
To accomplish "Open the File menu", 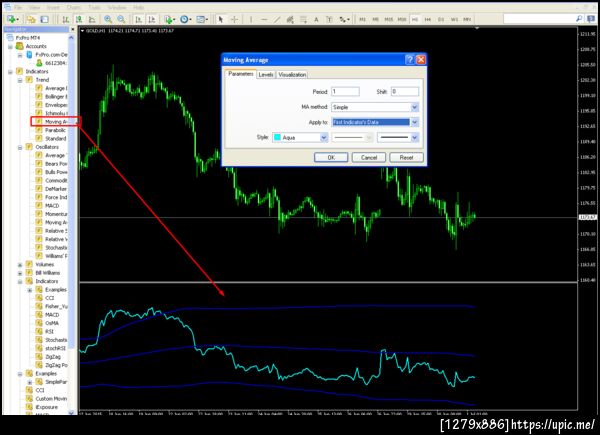I will click(x=17, y=7).
